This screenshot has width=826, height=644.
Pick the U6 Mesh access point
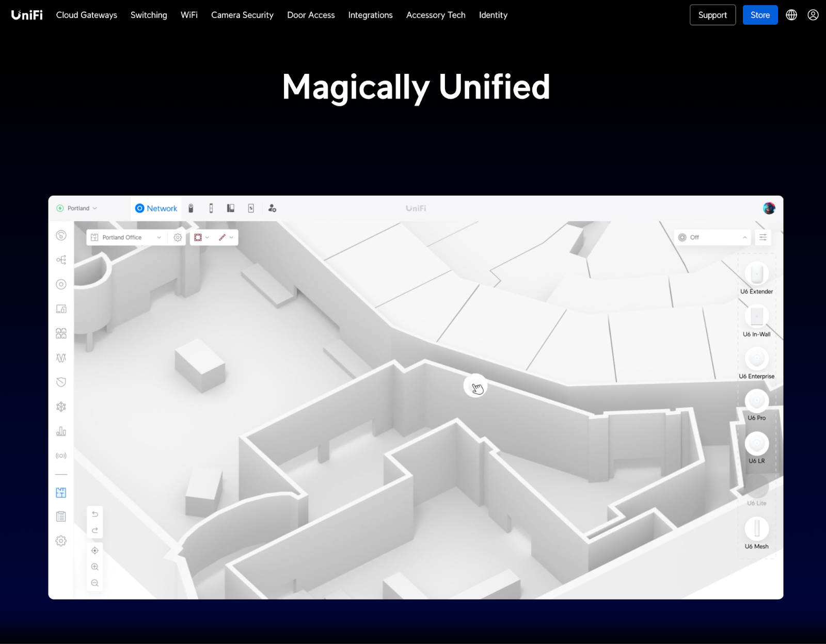point(757,534)
